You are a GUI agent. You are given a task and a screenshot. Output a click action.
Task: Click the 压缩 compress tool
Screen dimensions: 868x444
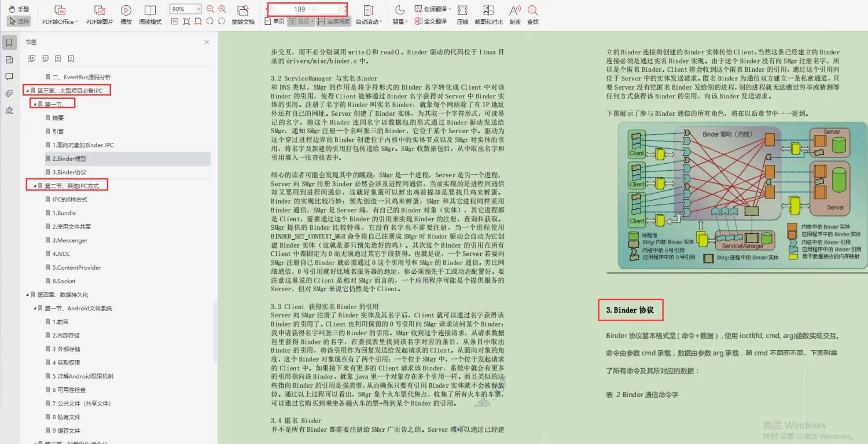pos(462,16)
